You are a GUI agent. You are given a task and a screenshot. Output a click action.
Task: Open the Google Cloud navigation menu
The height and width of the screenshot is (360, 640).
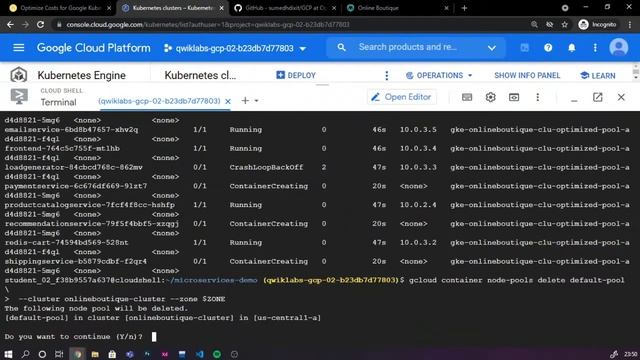point(19,48)
